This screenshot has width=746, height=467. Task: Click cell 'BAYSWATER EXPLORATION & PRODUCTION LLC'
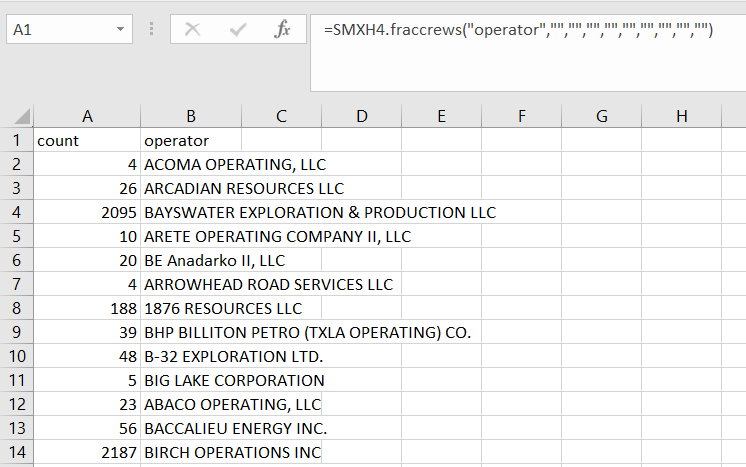(320, 212)
